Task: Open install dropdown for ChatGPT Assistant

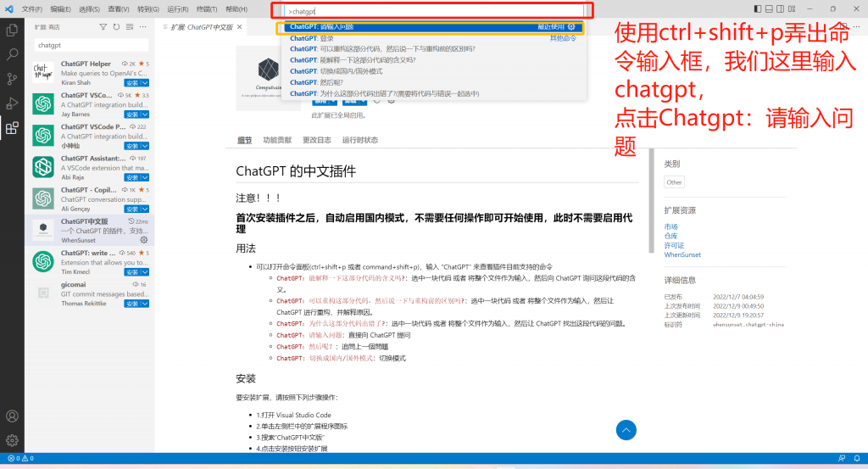Action: click(144, 178)
